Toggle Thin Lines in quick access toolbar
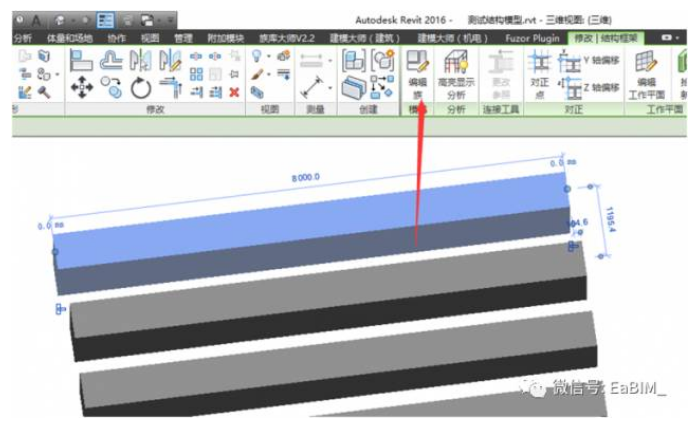The width and height of the screenshot is (696, 422). 105,20
